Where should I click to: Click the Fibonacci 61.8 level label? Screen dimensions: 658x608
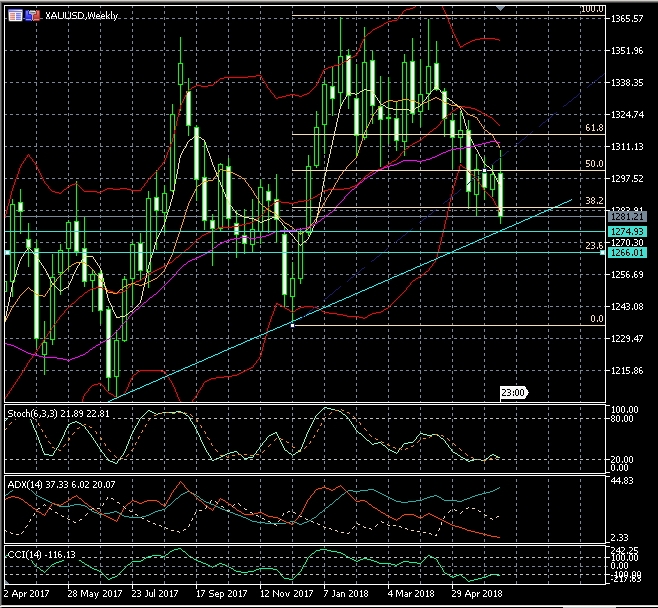(x=594, y=129)
